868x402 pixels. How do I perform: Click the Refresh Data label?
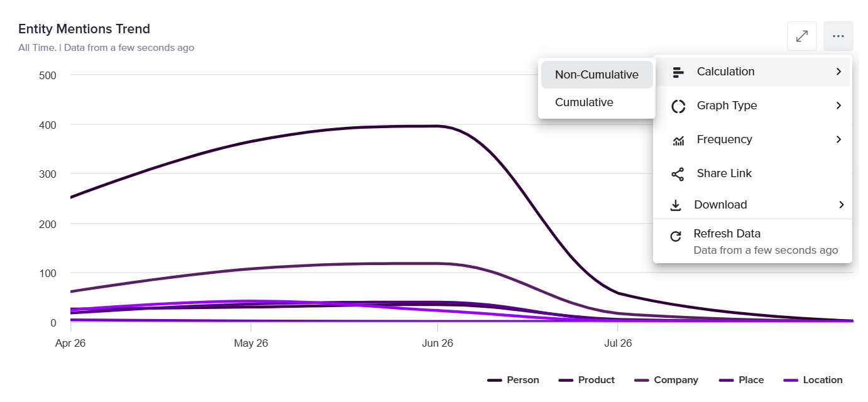click(727, 234)
